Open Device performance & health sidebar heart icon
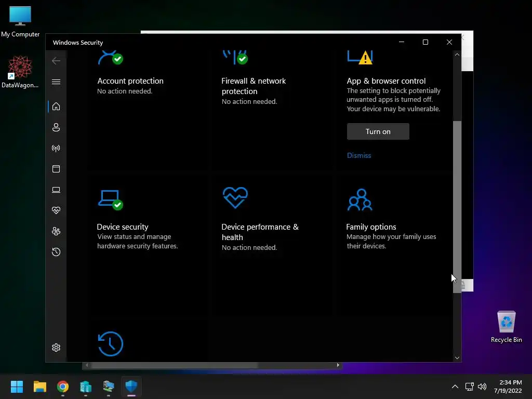 pos(56,210)
